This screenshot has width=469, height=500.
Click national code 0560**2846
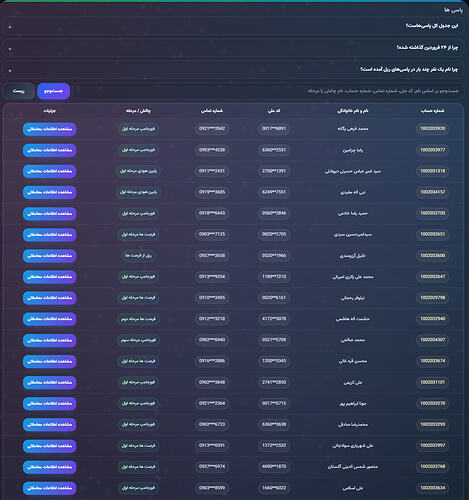pos(274,213)
